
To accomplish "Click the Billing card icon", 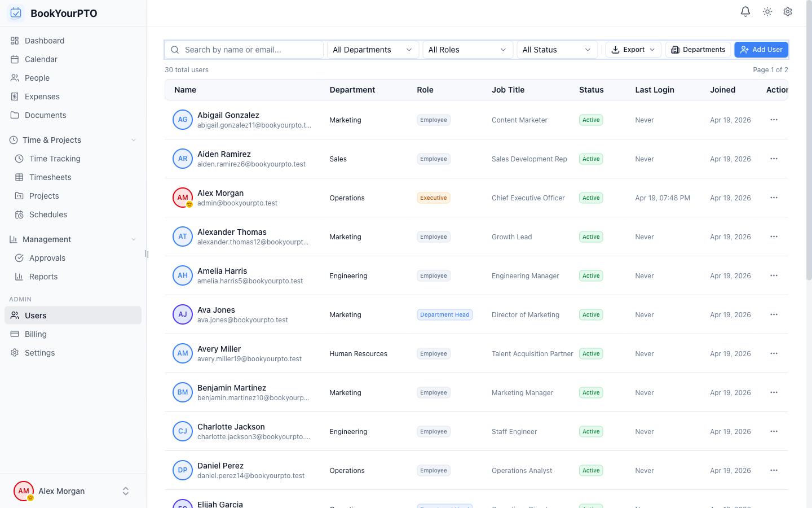I will (x=14, y=334).
